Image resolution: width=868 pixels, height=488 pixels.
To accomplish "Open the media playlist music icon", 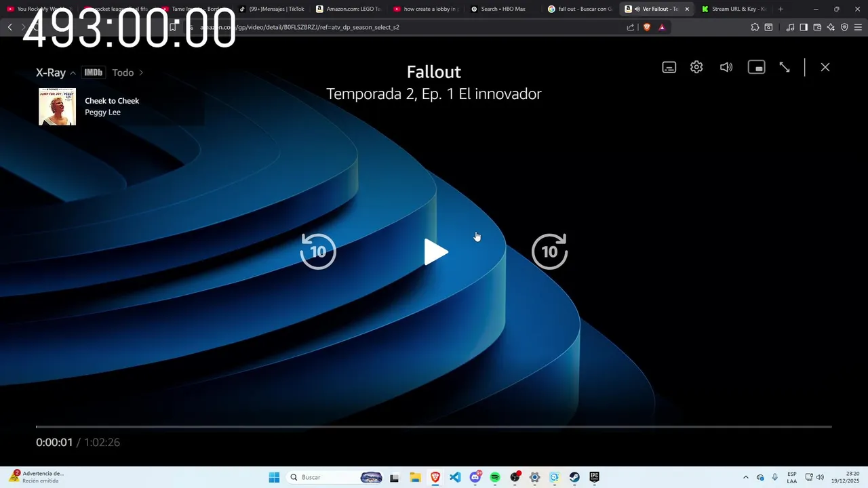I will [790, 27].
